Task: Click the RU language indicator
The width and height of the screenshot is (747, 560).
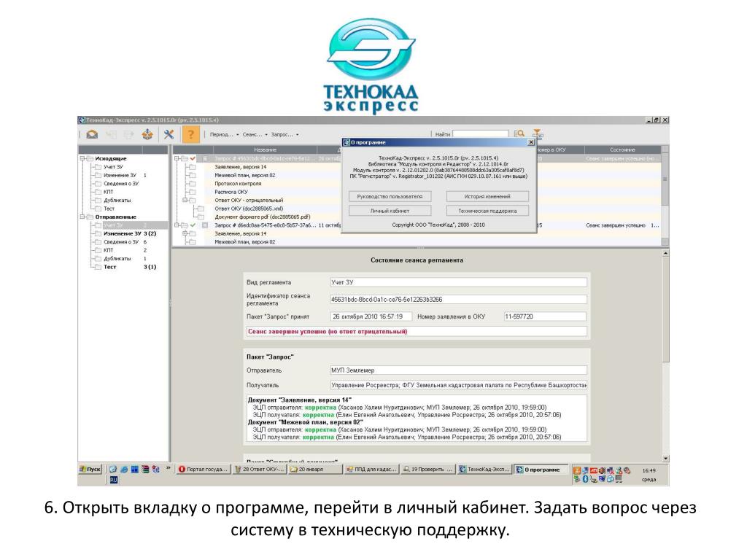Action: click(113, 480)
